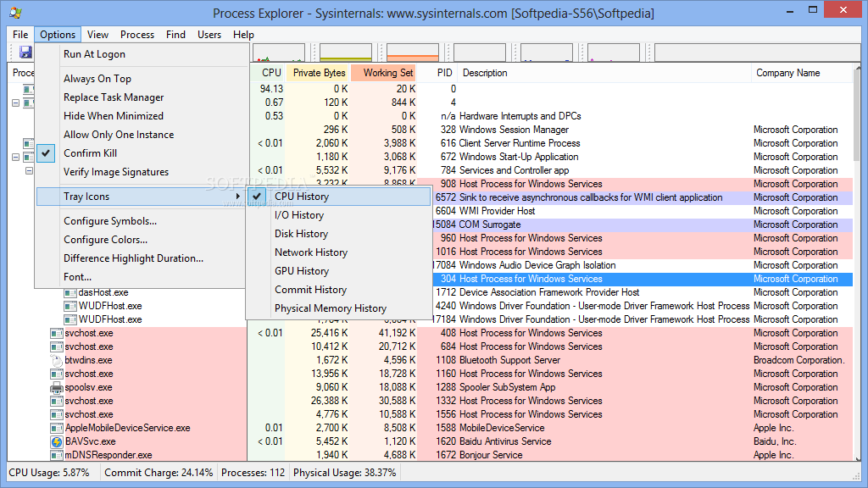Viewport: 868px width, 488px height.
Task: Enable Physical Memory History tray icon
Action: point(339,308)
